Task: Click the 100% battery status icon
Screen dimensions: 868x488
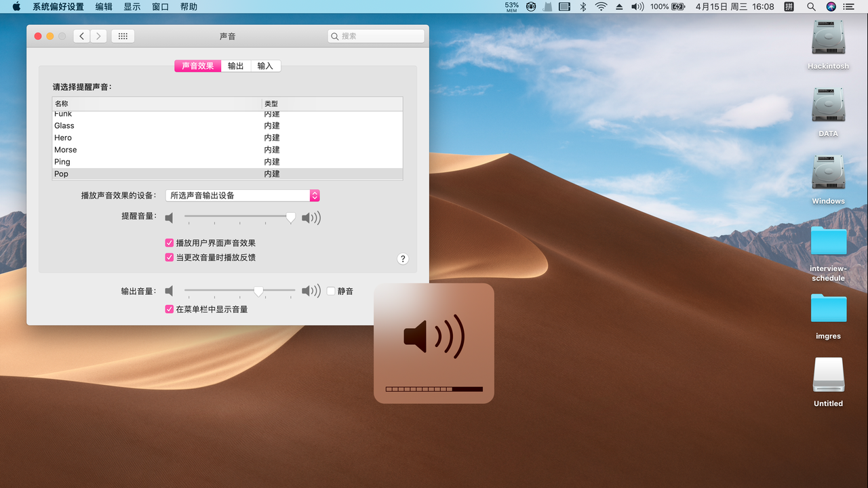Action: [667, 7]
